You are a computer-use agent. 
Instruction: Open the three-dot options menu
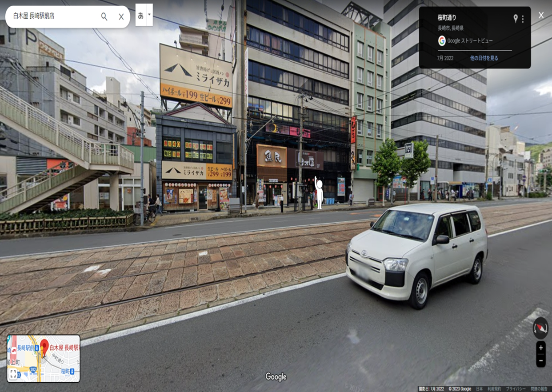click(523, 19)
